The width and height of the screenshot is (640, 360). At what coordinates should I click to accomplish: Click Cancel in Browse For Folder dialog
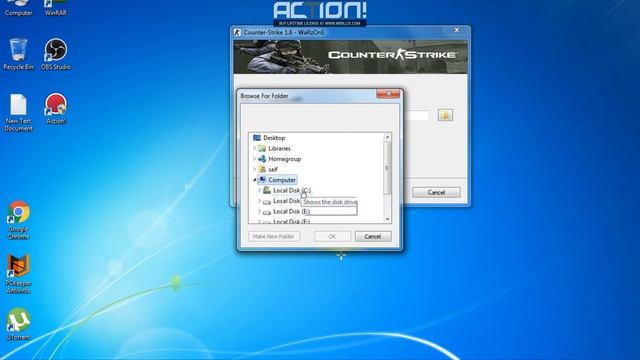[x=373, y=236]
